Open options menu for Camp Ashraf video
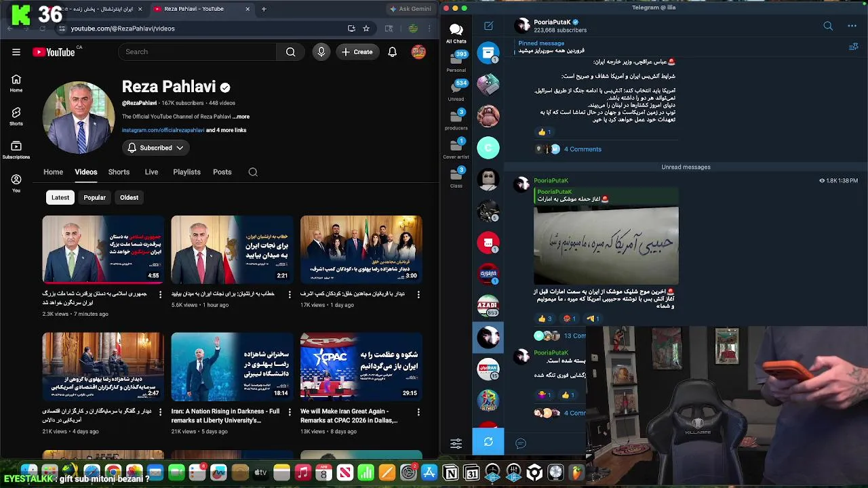The image size is (868, 488). 418,294
